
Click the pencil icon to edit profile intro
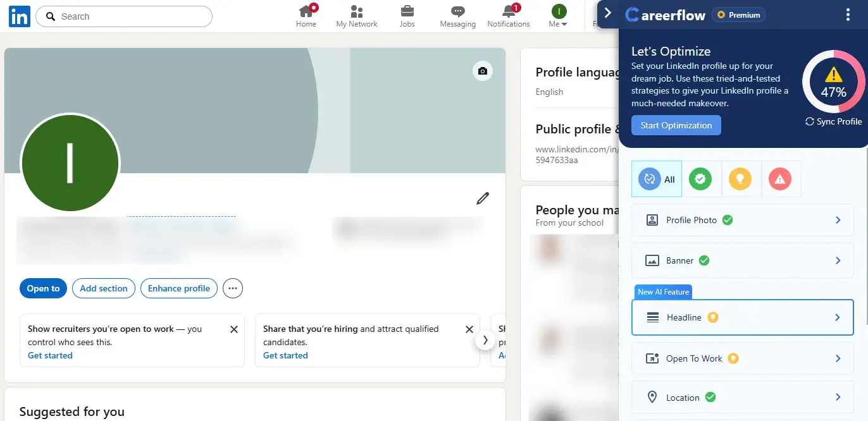[x=483, y=198]
